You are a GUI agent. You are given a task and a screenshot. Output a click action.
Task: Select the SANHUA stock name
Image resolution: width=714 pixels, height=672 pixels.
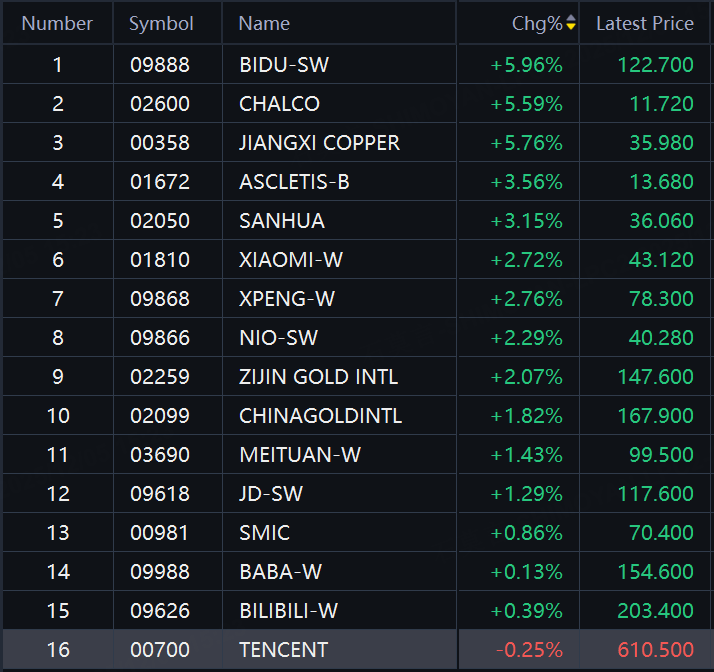coord(282,221)
